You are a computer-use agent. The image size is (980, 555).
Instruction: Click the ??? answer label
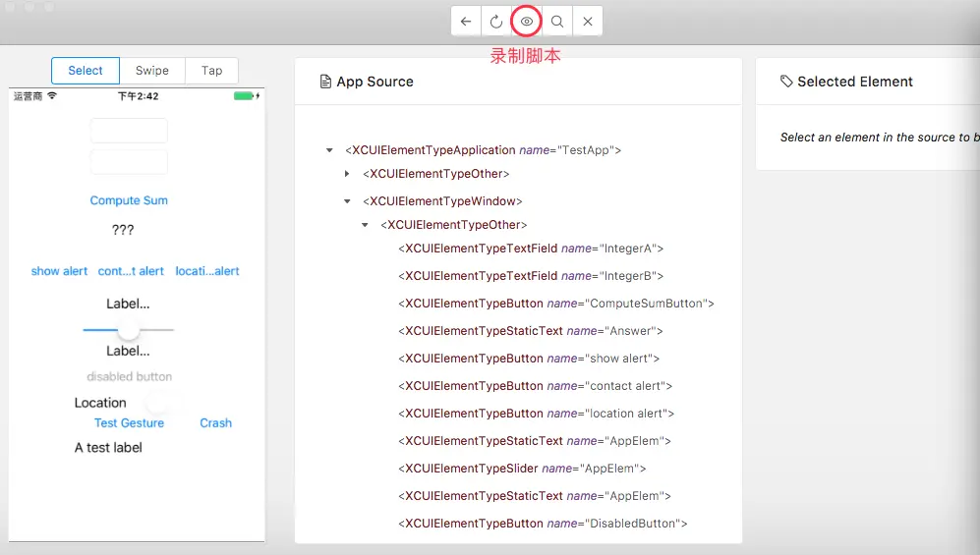coord(123,230)
